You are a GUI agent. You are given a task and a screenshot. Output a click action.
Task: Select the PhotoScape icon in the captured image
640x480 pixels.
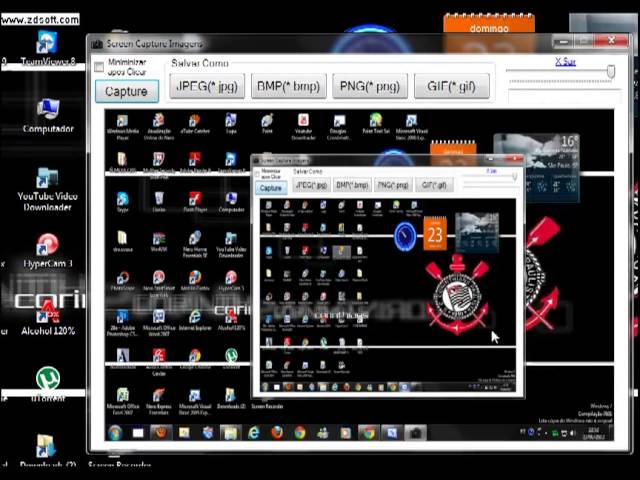(122, 281)
